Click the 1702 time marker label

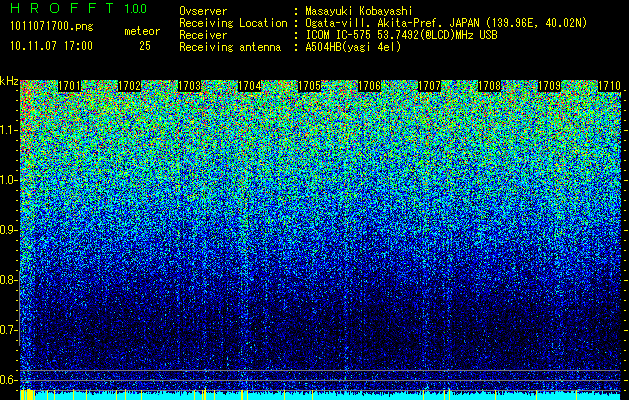(x=129, y=86)
